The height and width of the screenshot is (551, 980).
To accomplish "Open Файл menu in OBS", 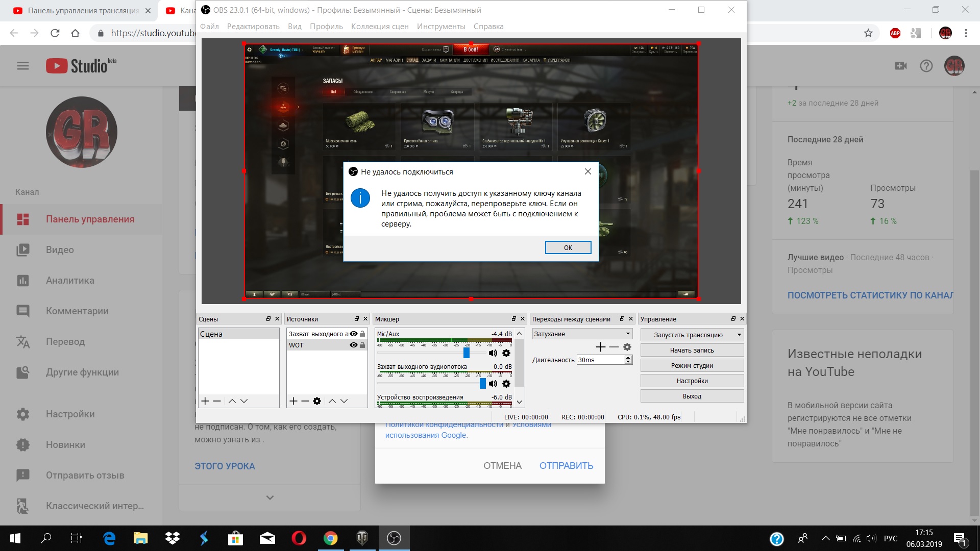I will 209,27.
